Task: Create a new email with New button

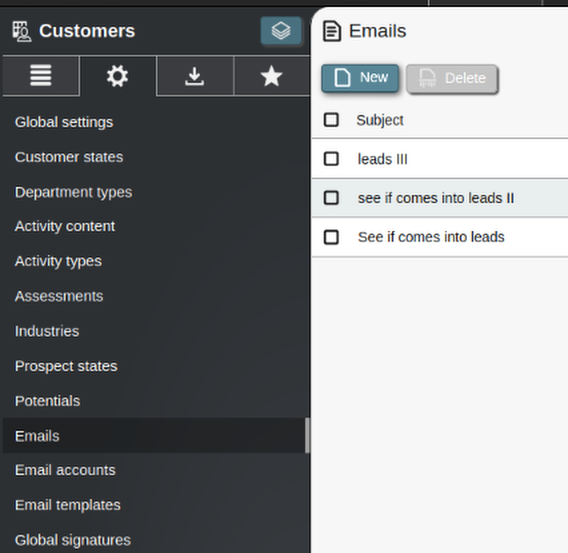Action: point(360,78)
